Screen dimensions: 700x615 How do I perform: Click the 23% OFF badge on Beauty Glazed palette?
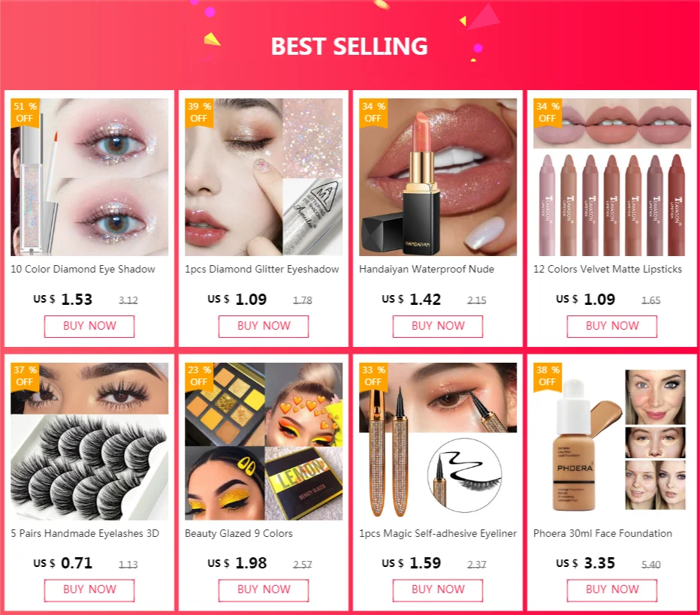pos(199,376)
